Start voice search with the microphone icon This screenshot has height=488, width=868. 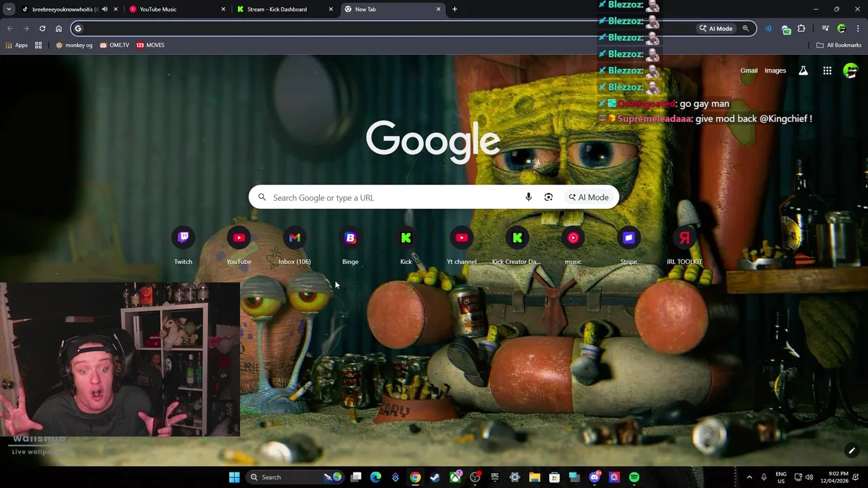[528, 197]
